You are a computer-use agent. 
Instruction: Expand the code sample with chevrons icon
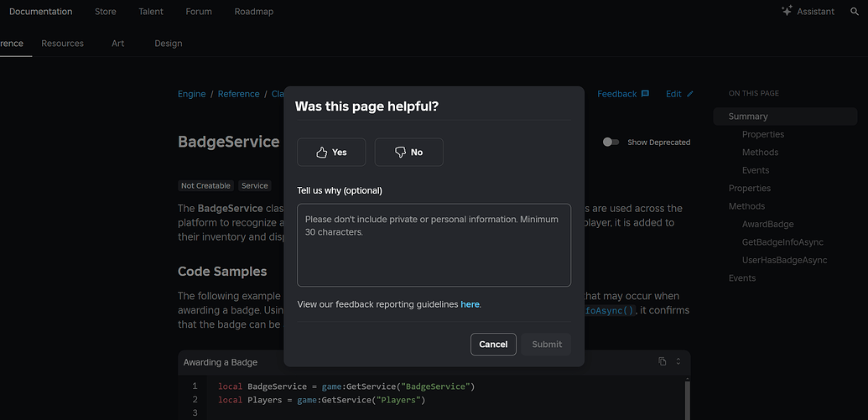[678, 361]
